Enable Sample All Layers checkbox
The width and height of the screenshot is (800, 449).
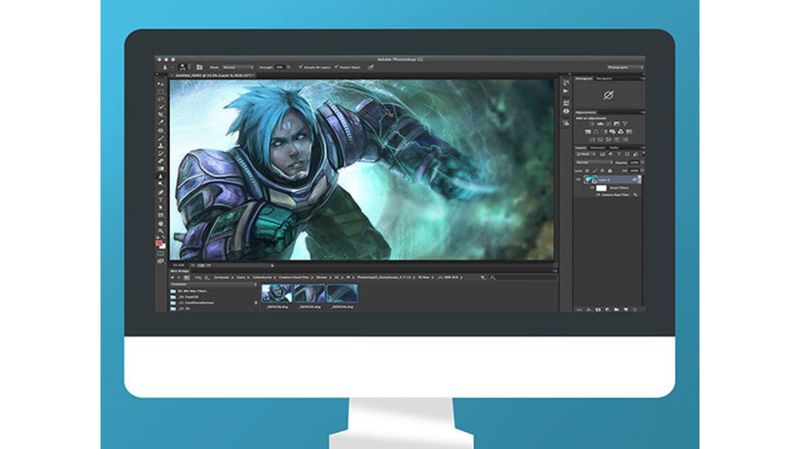(301, 67)
